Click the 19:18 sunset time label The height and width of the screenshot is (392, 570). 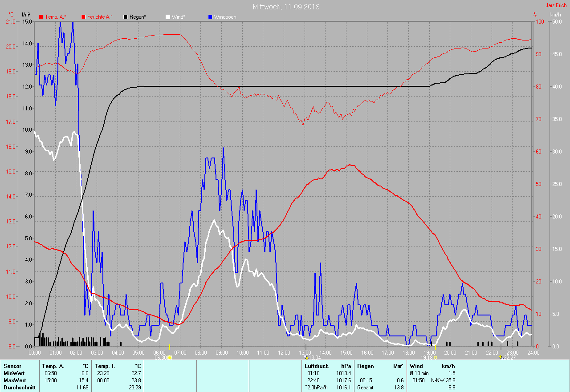427,357
